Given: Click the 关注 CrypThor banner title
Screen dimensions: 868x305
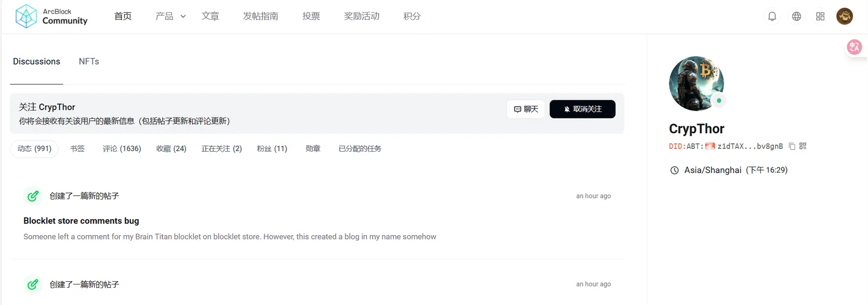Looking at the screenshot, I should (x=47, y=107).
